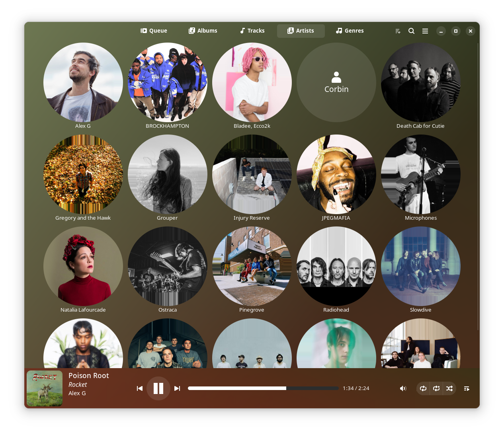Switch to the Queue tab
Viewport: 504px width, 435px height.
click(x=154, y=31)
